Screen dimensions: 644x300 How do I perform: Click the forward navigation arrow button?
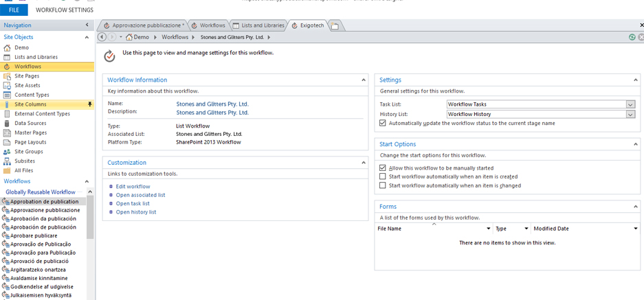click(111, 37)
